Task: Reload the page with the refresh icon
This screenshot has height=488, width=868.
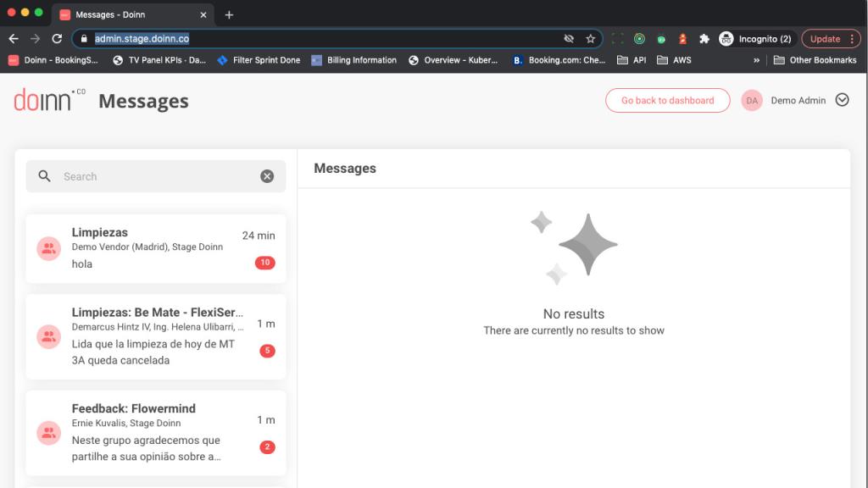Action: 57,39
